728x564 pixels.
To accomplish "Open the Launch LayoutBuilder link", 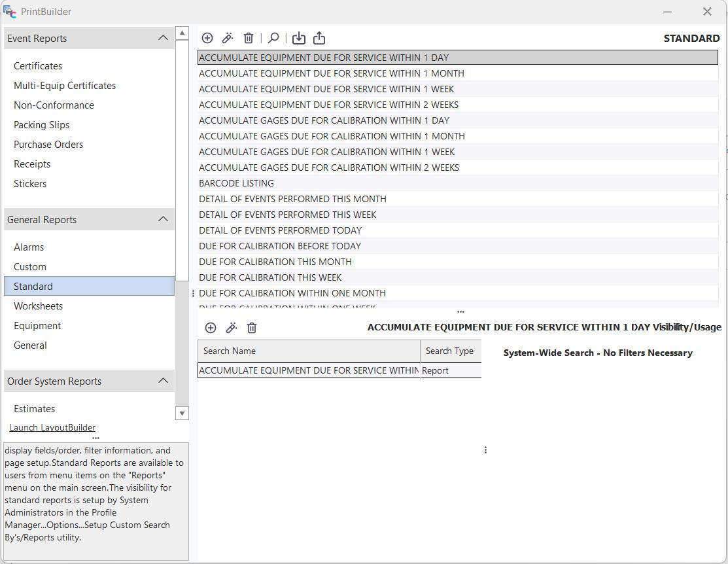I will [x=52, y=427].
